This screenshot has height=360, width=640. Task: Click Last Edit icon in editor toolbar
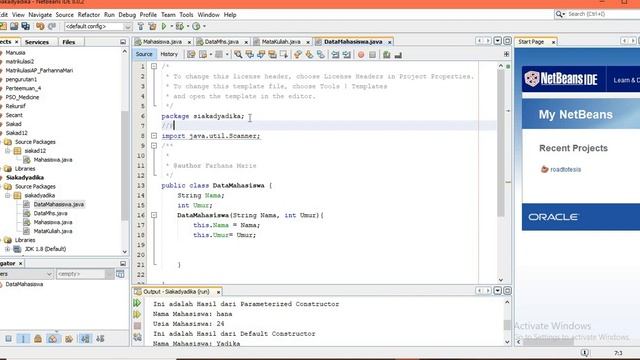(191, 54)
